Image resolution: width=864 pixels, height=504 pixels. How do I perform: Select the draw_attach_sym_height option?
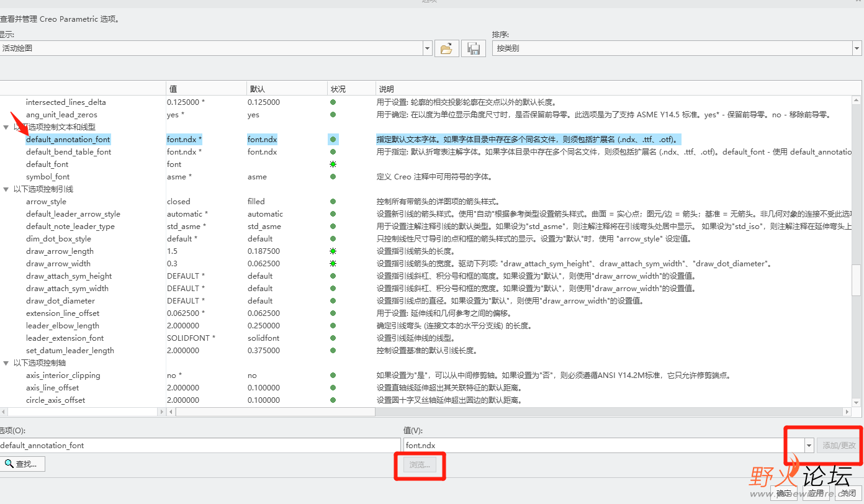coord(69,276)
